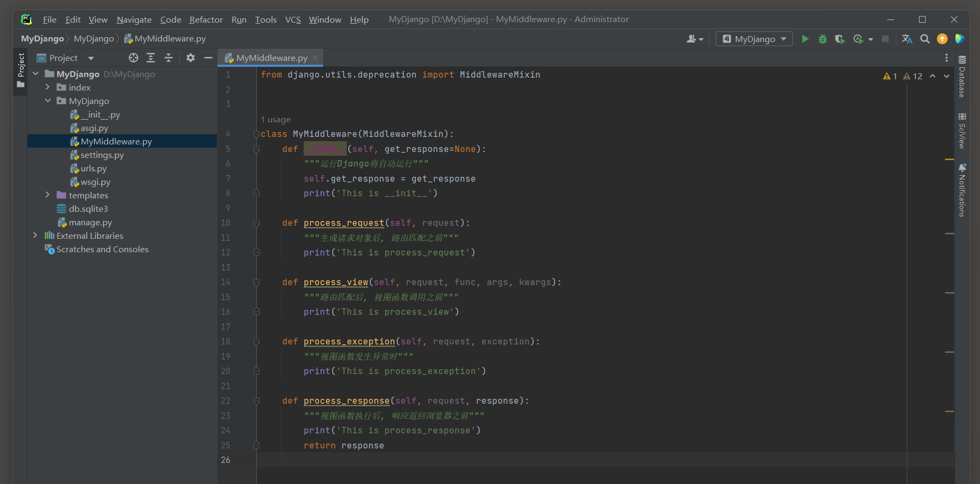The width and height of the screenshot is (980, 484).
Task: Open the Code With Me user icon
Action: [x=695, y=39]
